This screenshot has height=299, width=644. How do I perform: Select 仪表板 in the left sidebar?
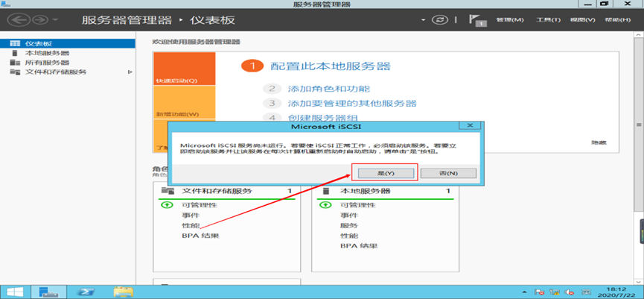(67, 43)
